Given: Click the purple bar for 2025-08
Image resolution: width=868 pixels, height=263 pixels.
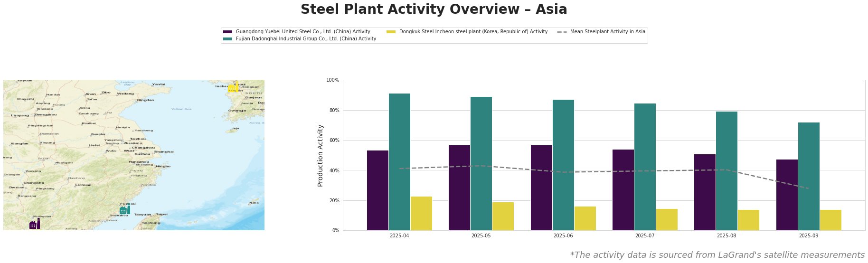Looking at the screenshot, I should (x=705, y=192).
